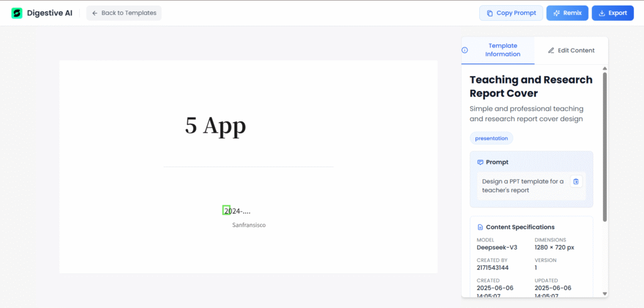Click the scroll down arrow in the side panel

click(604, 294)
